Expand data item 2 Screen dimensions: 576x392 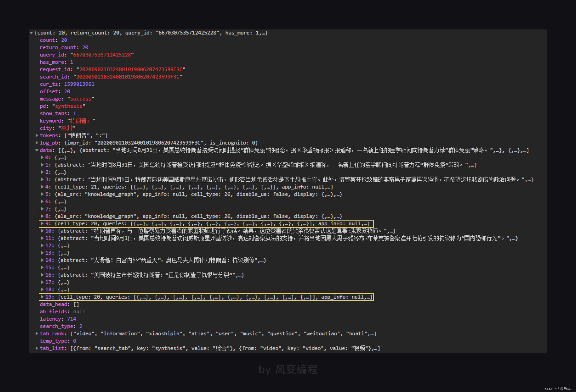point(42,172)
